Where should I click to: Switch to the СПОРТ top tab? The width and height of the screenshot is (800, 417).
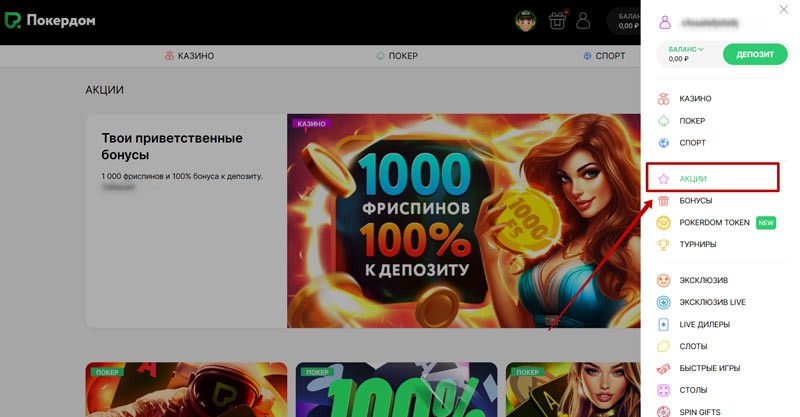tap(604, 56)
